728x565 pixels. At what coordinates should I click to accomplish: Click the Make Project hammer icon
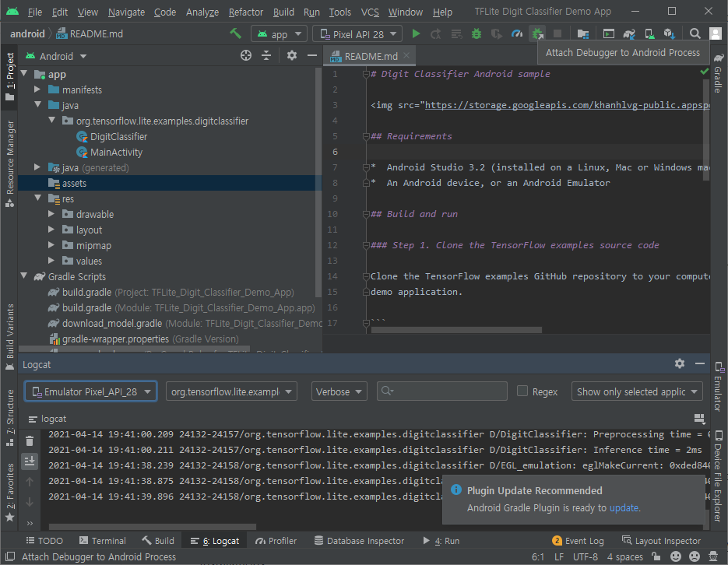(x=235, y=33)
